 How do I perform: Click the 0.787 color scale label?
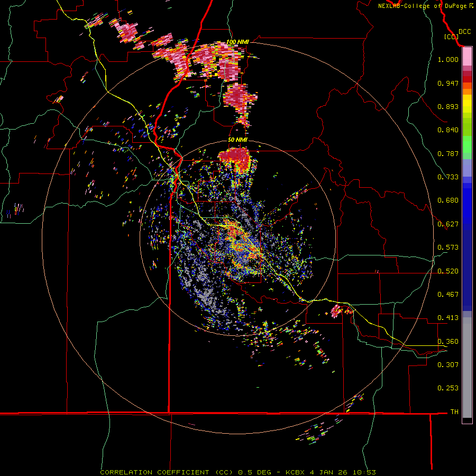(448, 153)
